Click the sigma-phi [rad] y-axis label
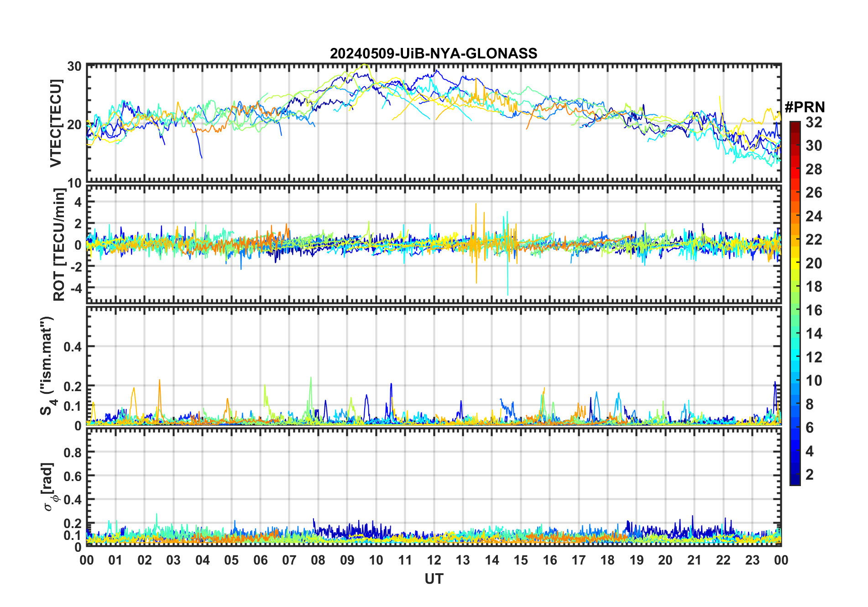868x607 pixels. pyautogui.click(x=49, y=487)
